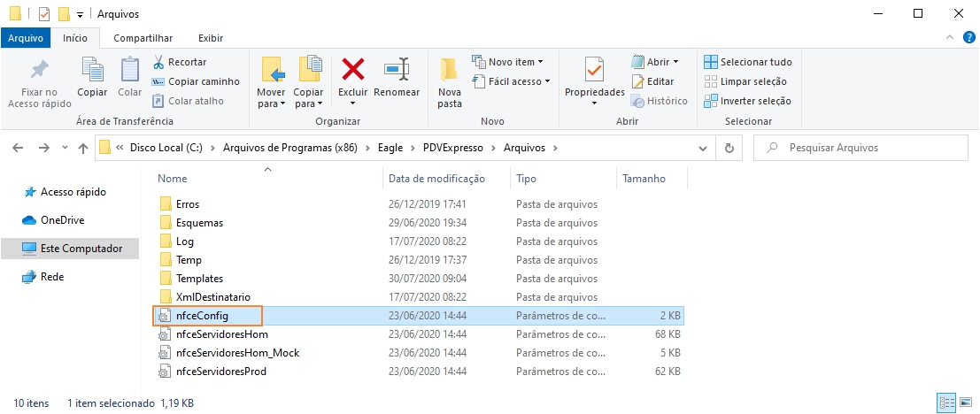Click the refresh button beside address bar
This screenshot has width=980, height=414.
[x=729, y=148]
